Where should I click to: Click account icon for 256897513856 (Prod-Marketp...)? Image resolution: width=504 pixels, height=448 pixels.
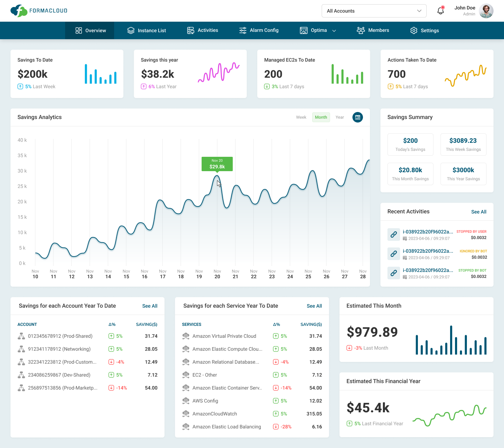point(21,388)
